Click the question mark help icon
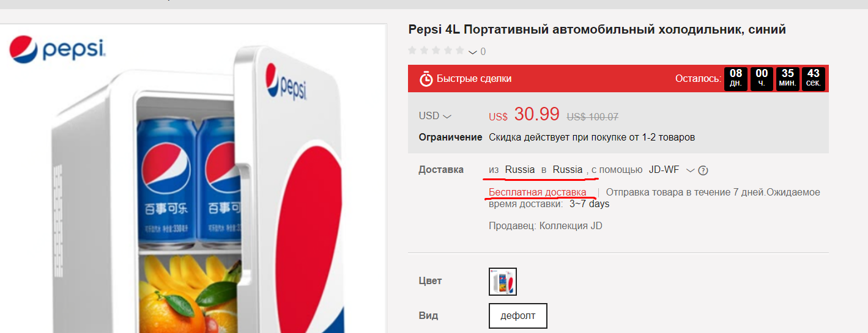 703,170
